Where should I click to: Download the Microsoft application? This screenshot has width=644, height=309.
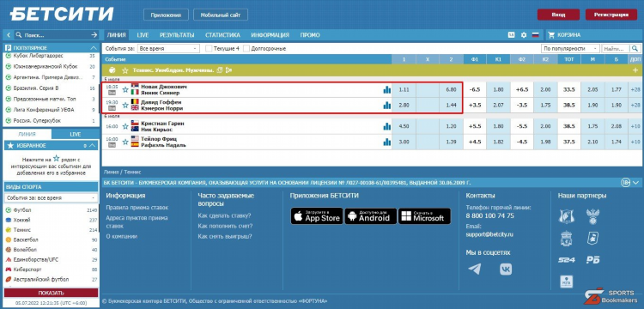[424, 216]
